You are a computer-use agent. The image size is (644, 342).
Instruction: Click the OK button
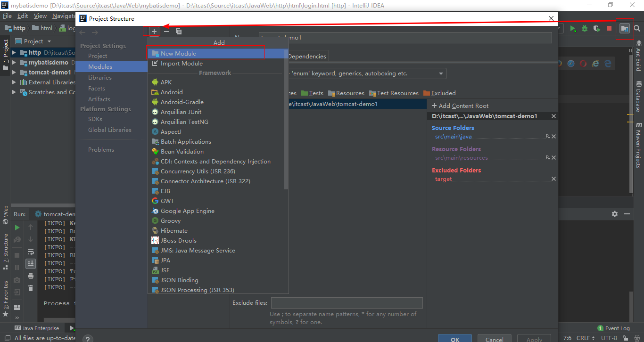[x=455, y=338]
